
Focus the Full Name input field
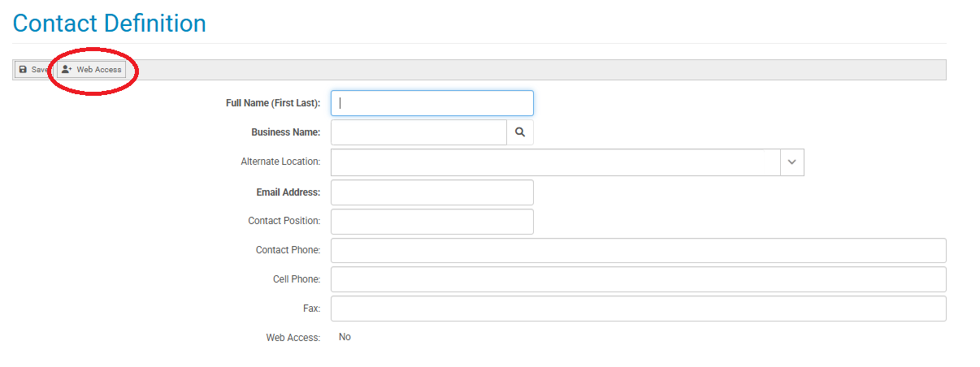coord(432,103)
